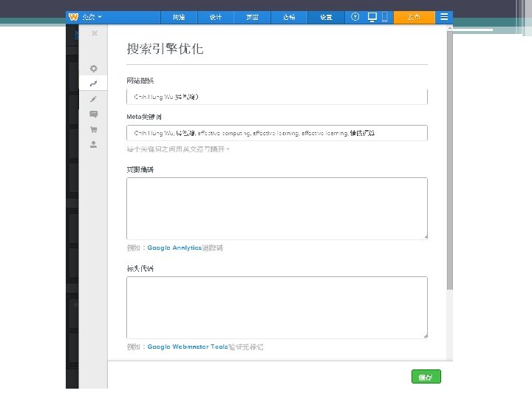Open the blog comment bubble icon
532x399 pixels.
(x=94, y=115)
